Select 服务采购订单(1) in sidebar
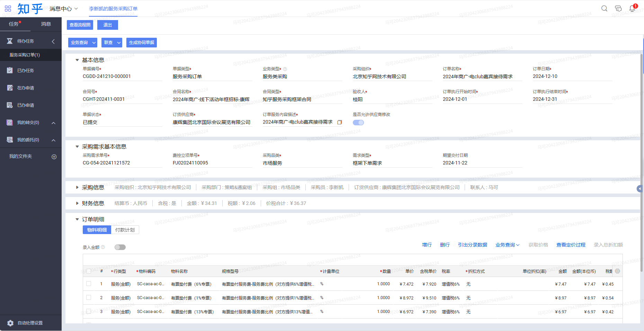The image size is (644, 331). pyautogui.click(x=25, y=55)
